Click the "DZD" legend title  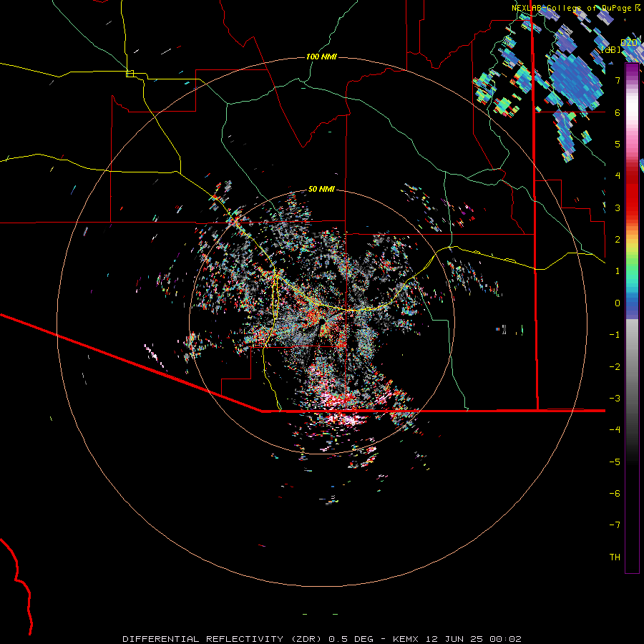click(629, 43)
